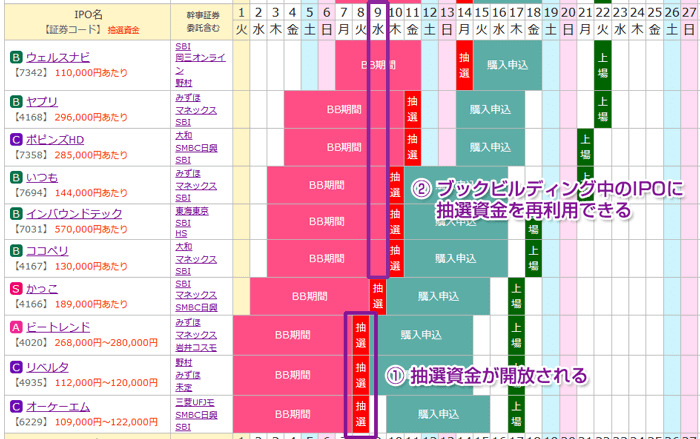Click the red 抽選 cell in ヤプリ row
Image resolution: width=700 pixels, height=439 pixels.
412,109
